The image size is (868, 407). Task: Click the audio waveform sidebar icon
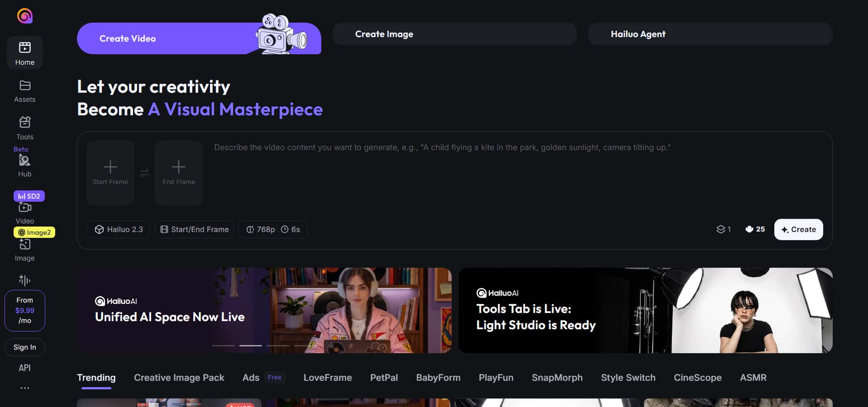point(25,280)
